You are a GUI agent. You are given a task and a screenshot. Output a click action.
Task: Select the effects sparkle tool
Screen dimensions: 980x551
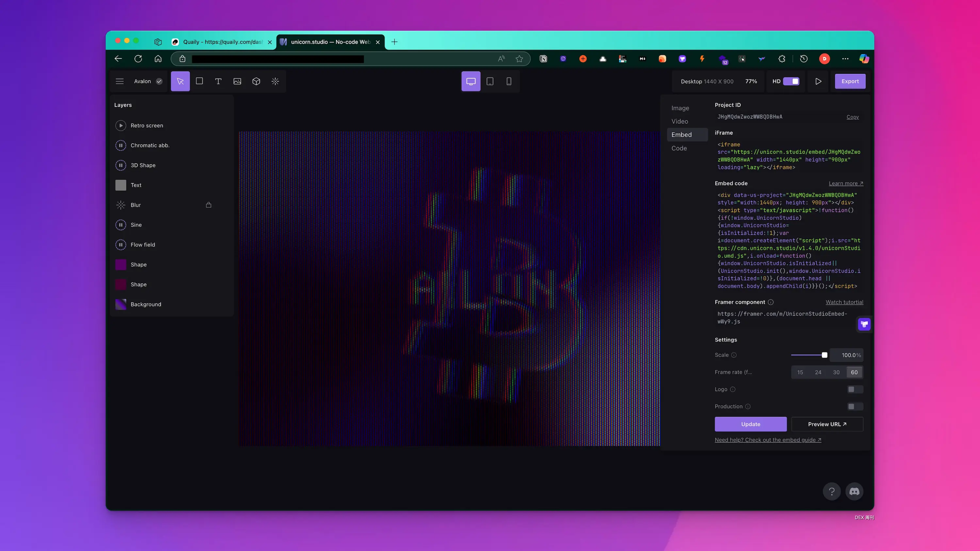point(275,81)
